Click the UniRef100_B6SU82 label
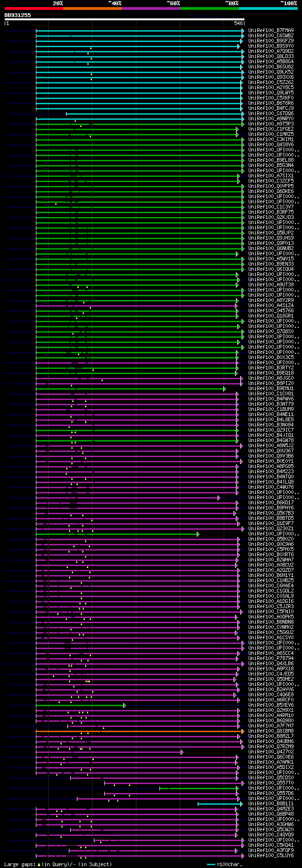 pos(271,67)
